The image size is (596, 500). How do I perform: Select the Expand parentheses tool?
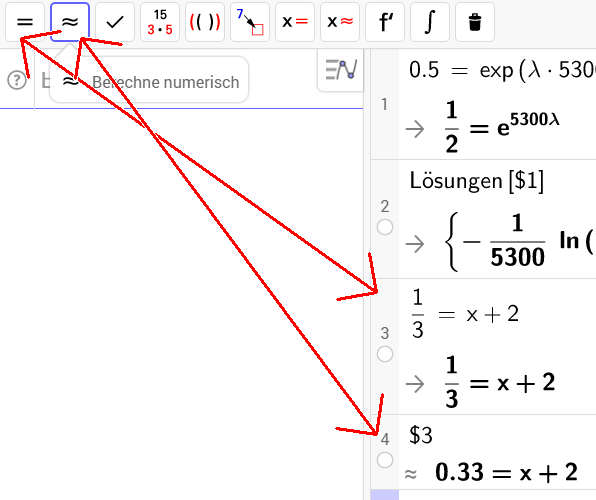pyautogui.click(x=205, y=22)
